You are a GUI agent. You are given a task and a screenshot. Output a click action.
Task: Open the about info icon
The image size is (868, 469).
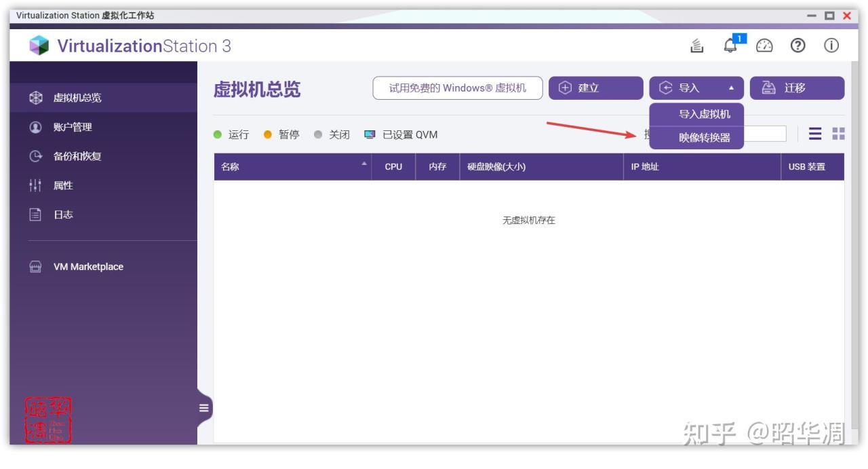(x=831, y=45)
